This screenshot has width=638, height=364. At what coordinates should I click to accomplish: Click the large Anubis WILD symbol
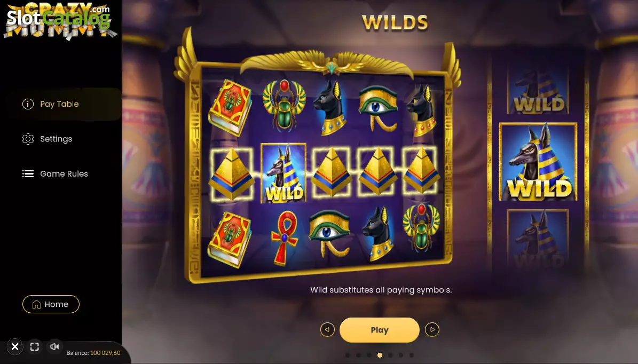[538, 162]
